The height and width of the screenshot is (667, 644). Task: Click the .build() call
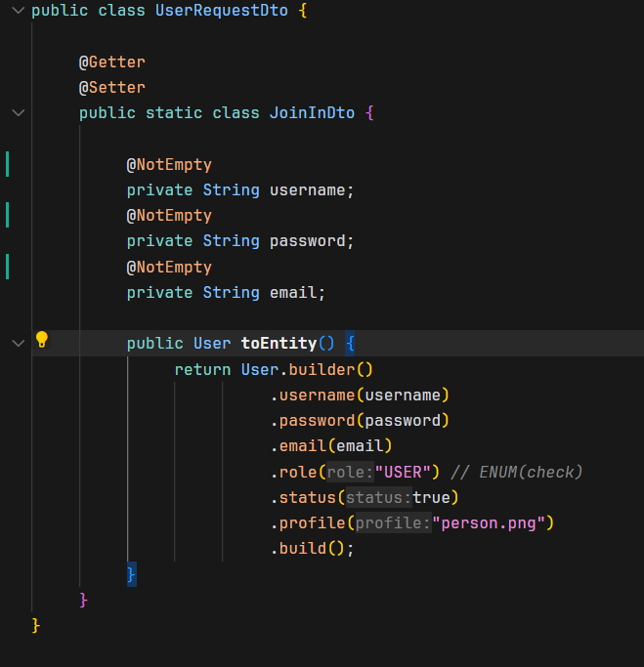pyautogui.click(x=308, y=549)
